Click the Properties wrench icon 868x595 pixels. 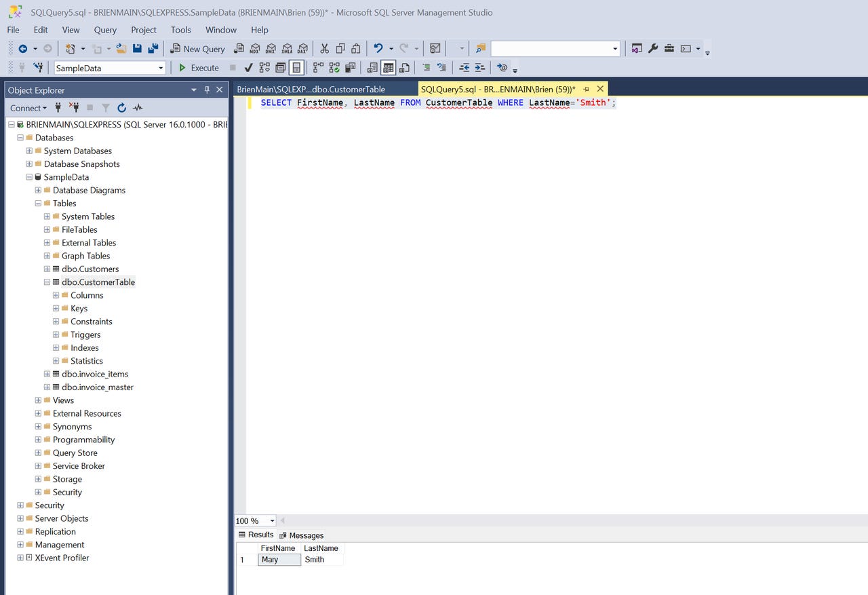(653, 49)
